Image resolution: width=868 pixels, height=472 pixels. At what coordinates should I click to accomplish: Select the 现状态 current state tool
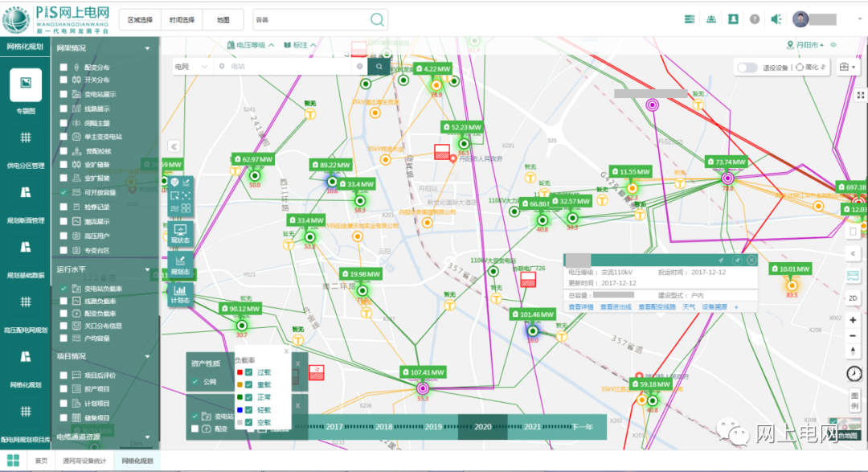pos(181,234)
